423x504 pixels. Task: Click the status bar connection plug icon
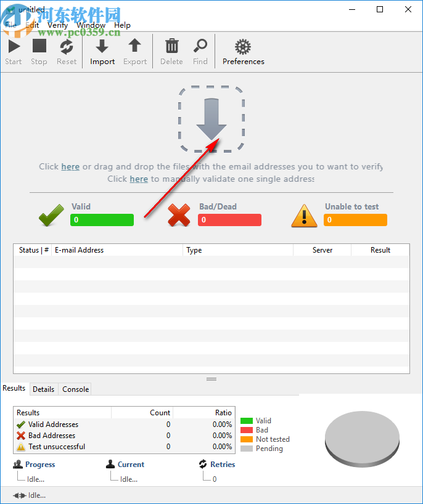pyautogui.click(x=20, y=495)
